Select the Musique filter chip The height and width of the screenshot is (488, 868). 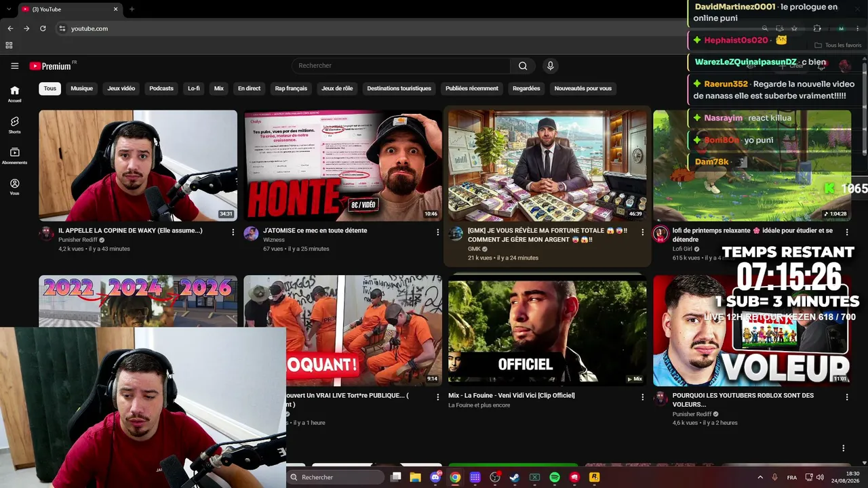pyautogui.click(x=81, y=88)
